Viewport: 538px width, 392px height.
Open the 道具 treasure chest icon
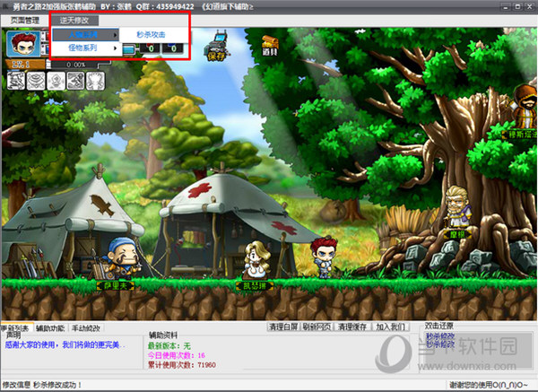270,46
